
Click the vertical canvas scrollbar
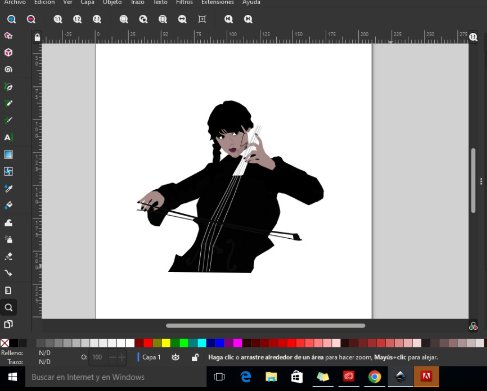click(x=473, y=180)
